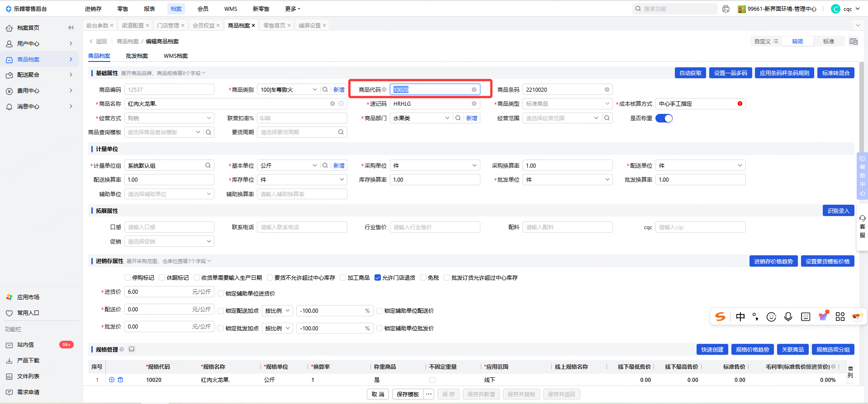The width and height of the screenshot is (868, 404).
Task: Click the 识别录入 button
Action: [838, 211]
